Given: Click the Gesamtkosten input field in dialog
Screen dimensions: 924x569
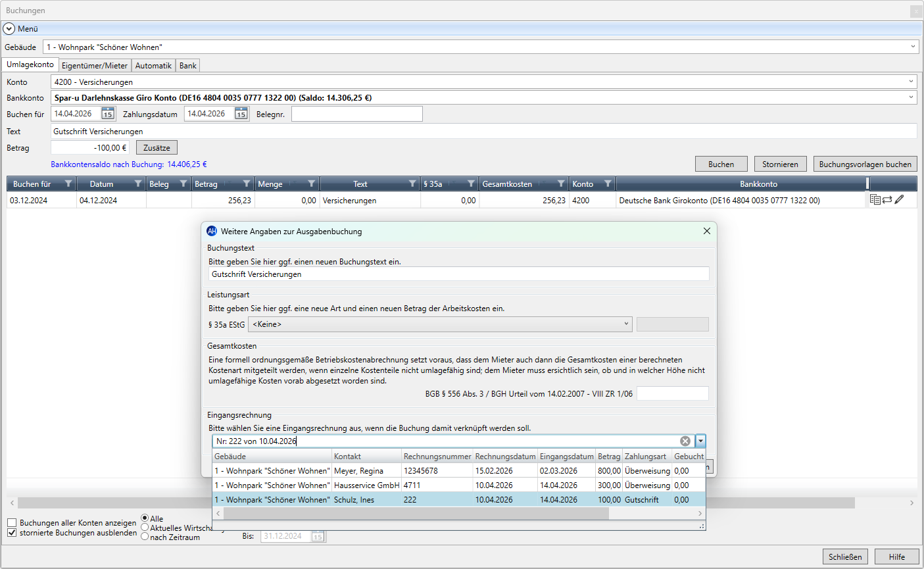Looking at the screenshot, I should [x=673, y=393].
